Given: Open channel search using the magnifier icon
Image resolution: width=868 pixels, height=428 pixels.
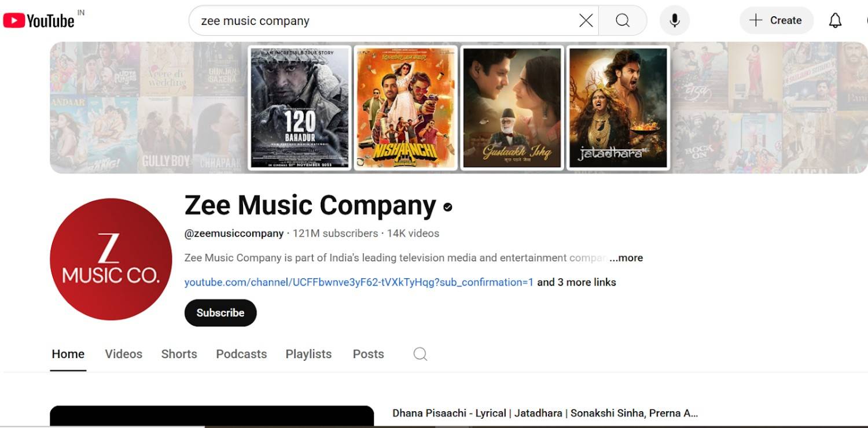Looking at the screenshot, I should [x=420, y=353].
